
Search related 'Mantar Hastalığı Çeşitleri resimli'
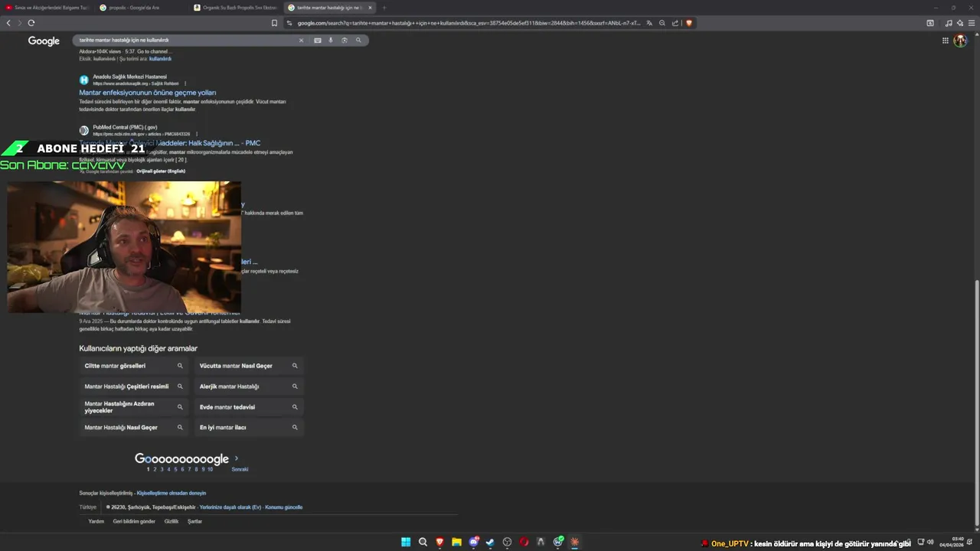pos(134,386)
